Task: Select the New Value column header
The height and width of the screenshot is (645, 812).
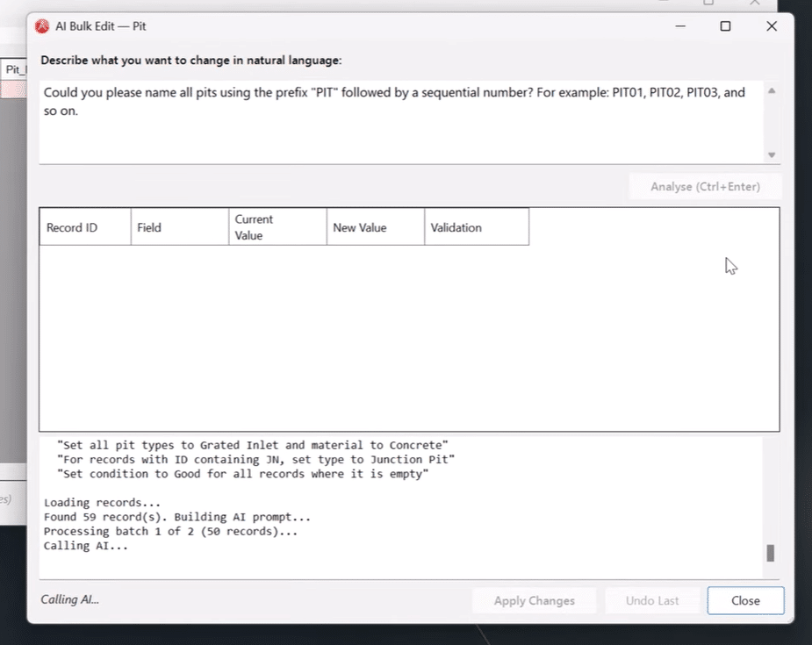Action: [x=376, y=227]
